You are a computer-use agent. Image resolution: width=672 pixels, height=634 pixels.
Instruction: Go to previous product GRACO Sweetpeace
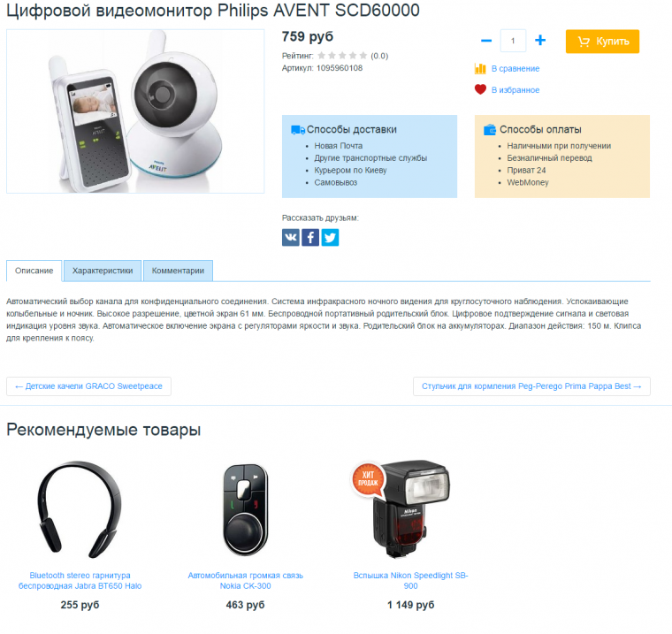tap(88, 386)
